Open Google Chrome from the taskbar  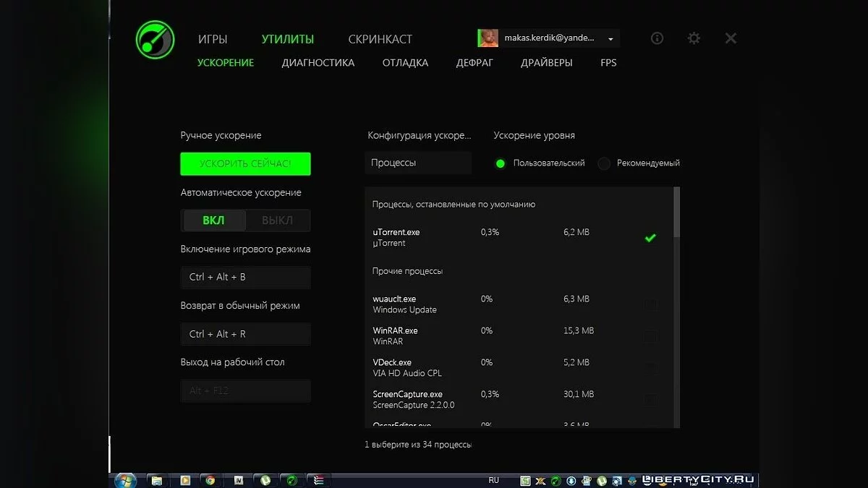pos(210,480)
